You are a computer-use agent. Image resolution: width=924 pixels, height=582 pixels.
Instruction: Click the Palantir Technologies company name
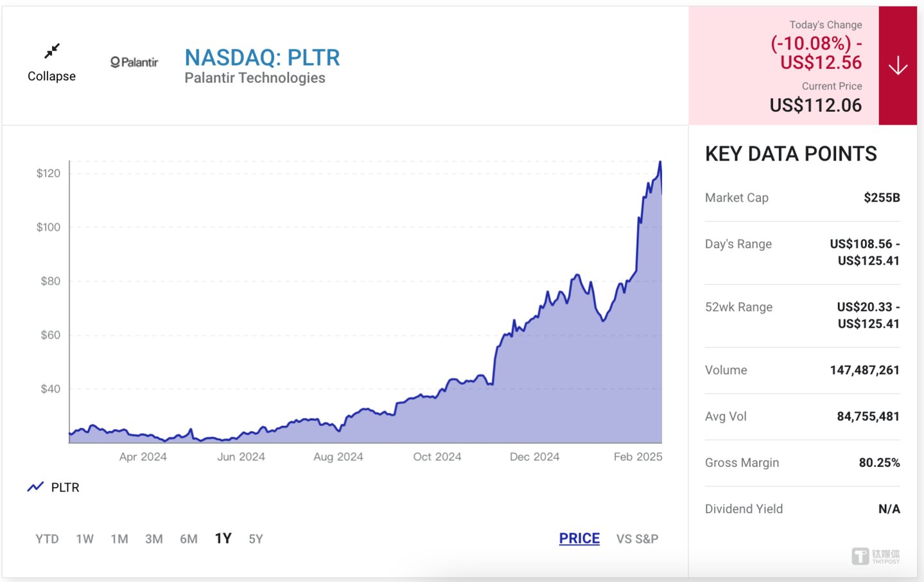(x=255, y=78)
